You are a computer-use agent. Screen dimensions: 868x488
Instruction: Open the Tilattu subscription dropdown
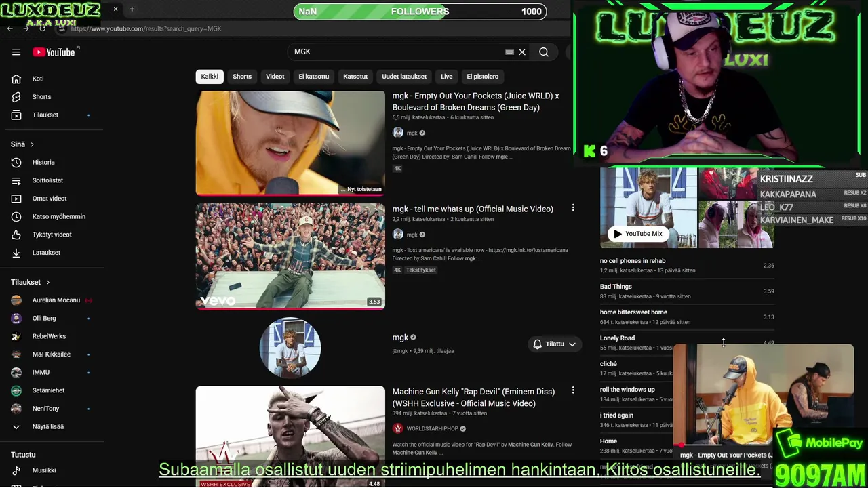[555, 344]
